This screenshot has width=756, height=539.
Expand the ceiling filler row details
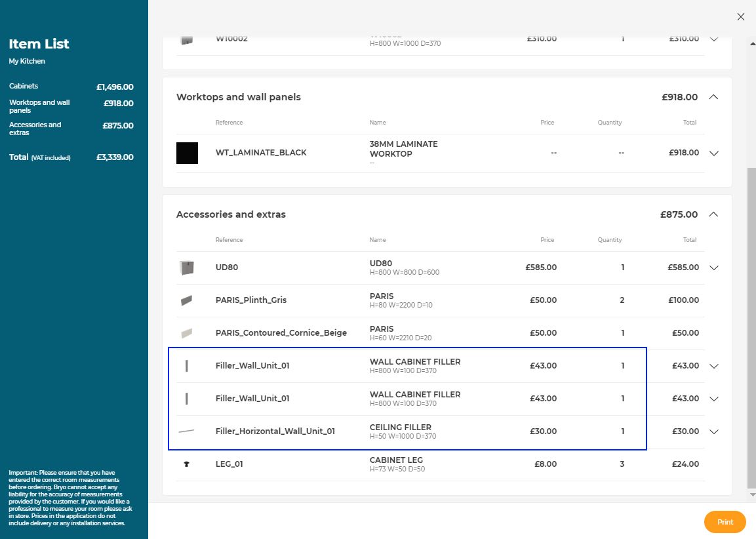[714, 431]
